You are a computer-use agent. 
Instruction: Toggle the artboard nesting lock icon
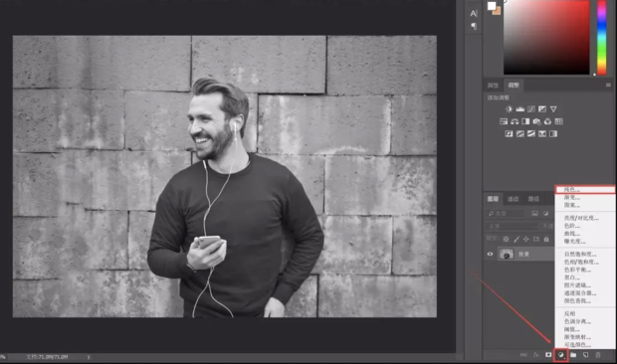[536, 239]
